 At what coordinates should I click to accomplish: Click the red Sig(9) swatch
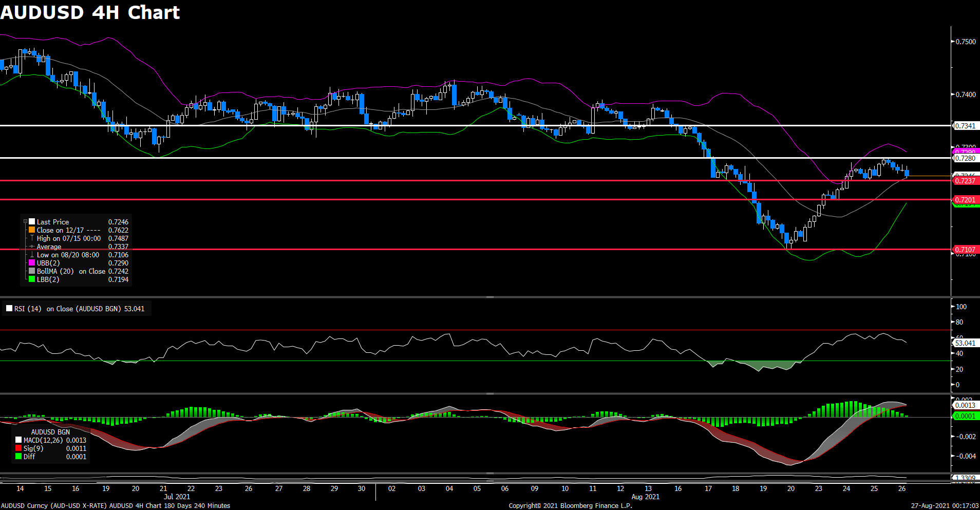tap(18, 448)
